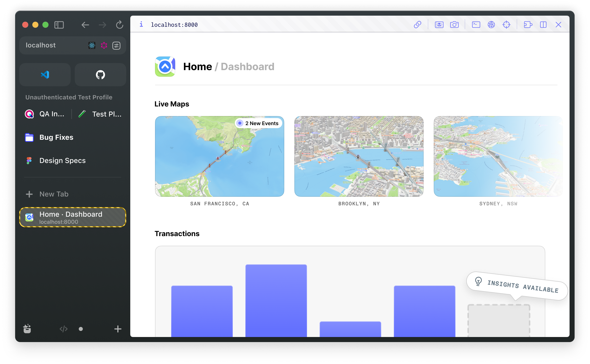The width and height of the screenshot is (590, 364).
Task: Toggle the split view layout icon
Action: click(543, 25)
